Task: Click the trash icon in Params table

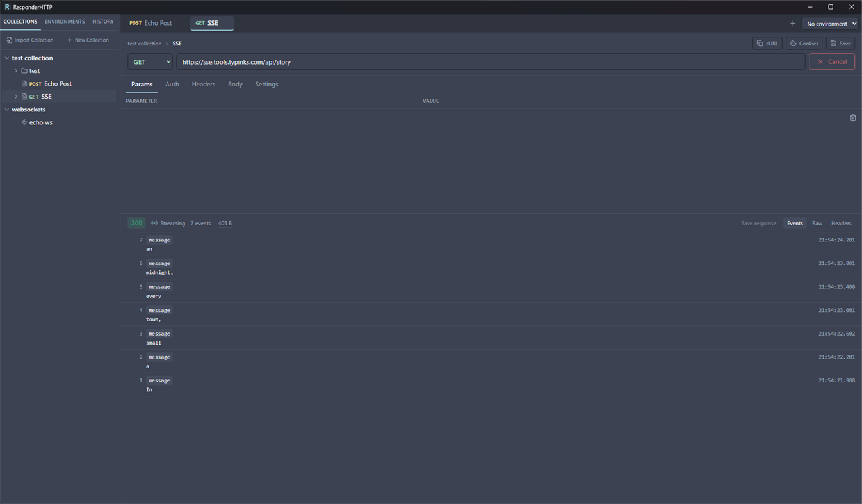Action: pyautogui.click(x=852, y=118)
